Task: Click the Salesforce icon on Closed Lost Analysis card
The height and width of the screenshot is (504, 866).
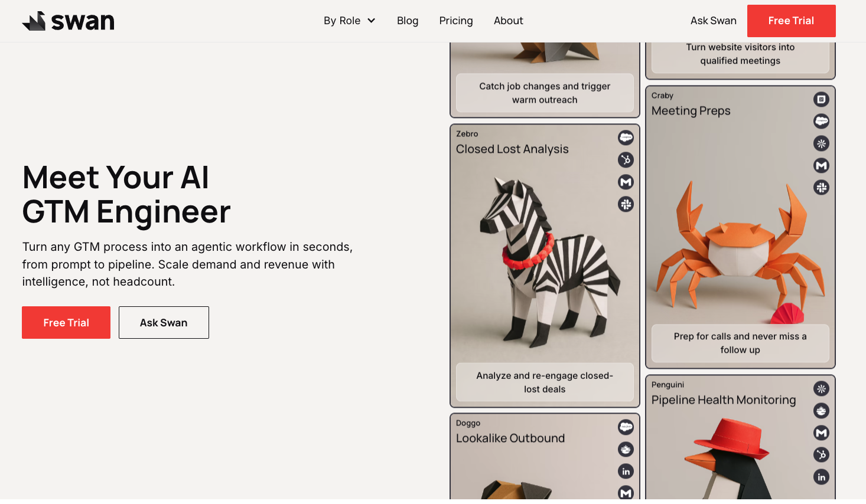Action: (x=626, y=138)
